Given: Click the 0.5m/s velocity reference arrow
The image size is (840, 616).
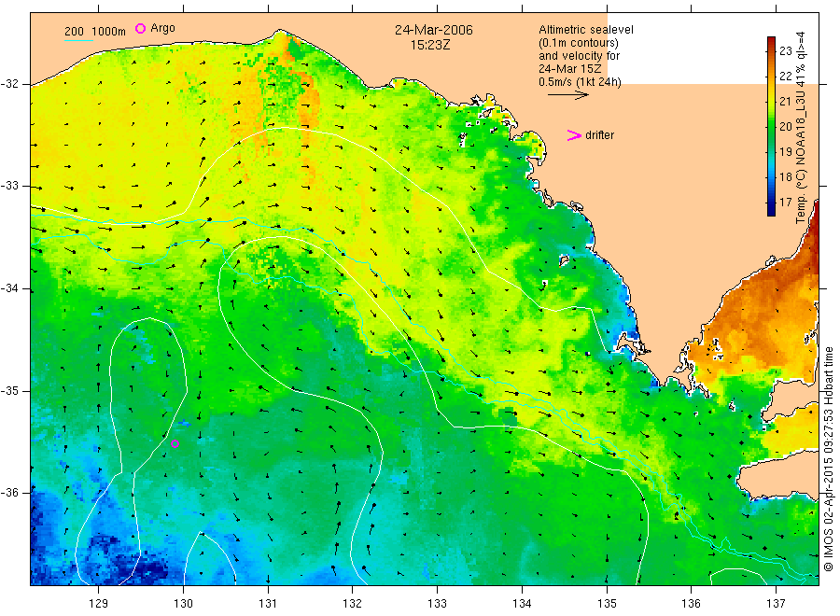Looking at the screenshot, I should (x=567, y=95).
